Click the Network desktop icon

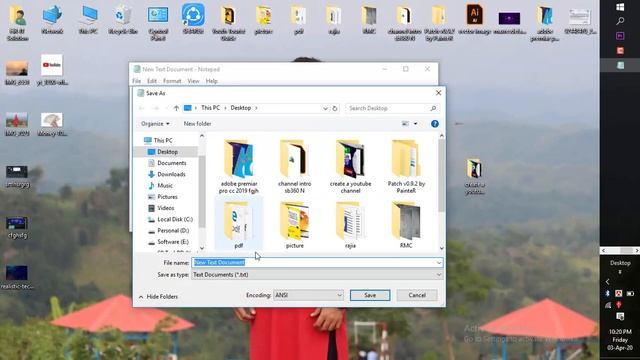52,19
